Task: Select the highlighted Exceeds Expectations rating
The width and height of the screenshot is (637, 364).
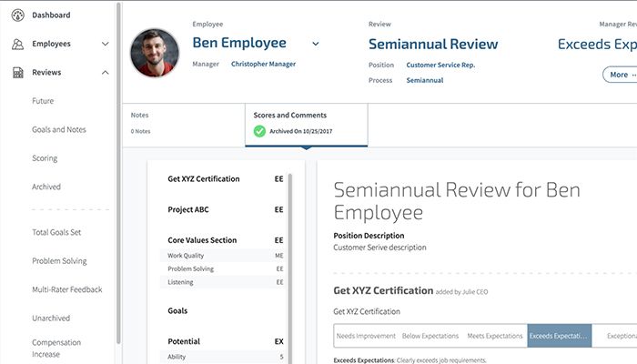Action: [559, 336]
